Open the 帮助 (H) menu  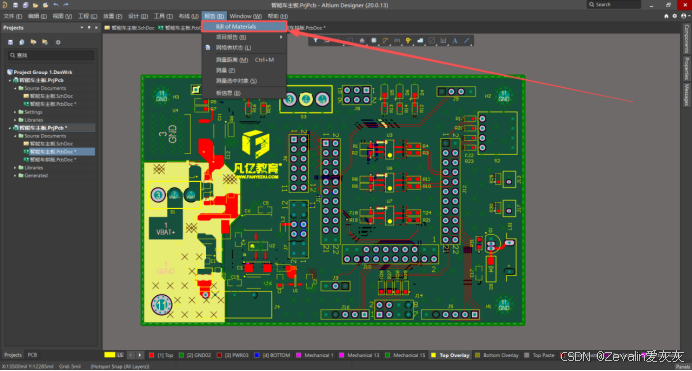click(x=278, y=16)
